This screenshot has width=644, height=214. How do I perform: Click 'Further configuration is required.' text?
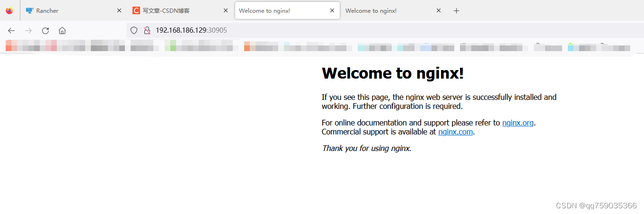pyautogui.click(x=407, y=106)
